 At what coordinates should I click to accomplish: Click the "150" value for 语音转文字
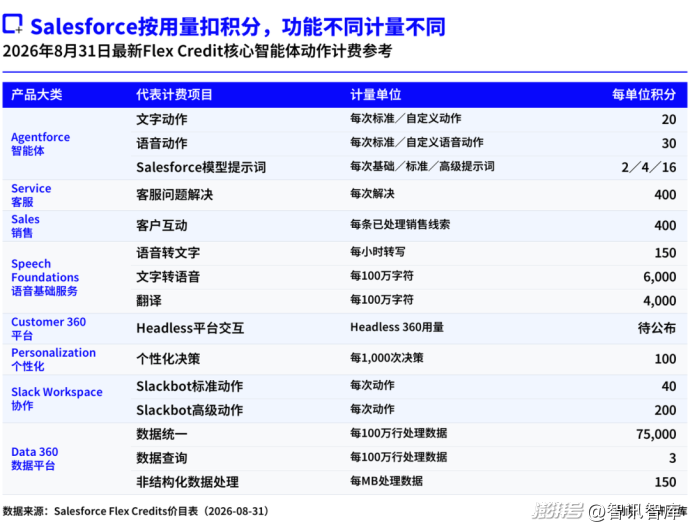pos(665,253)
